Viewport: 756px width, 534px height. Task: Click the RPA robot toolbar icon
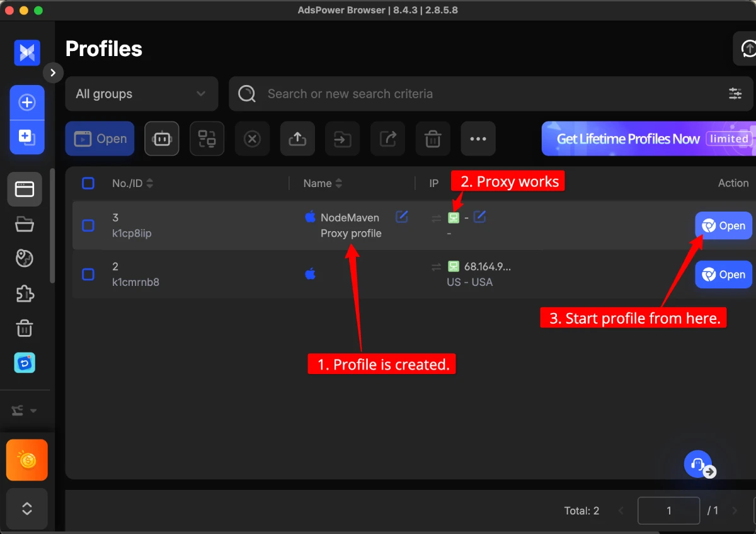(162, 139)
